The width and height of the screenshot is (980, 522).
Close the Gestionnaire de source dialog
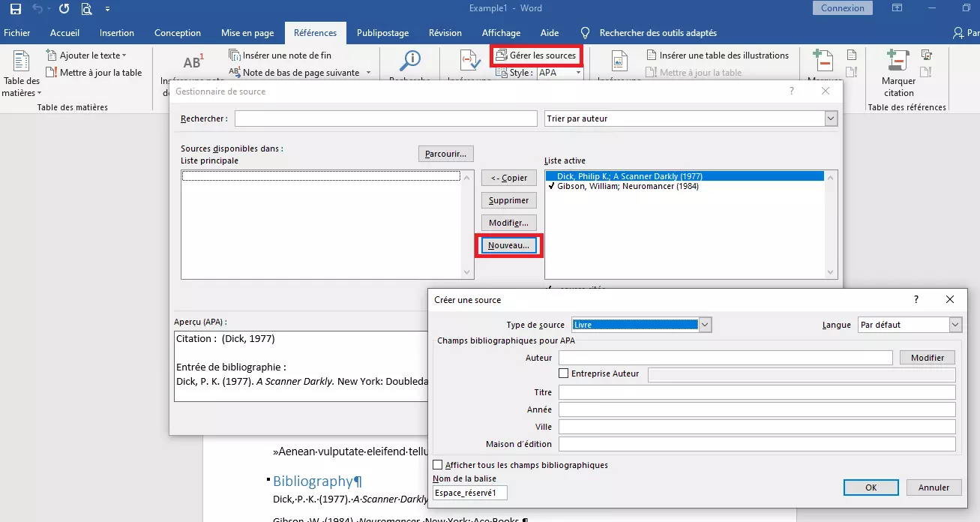coord(826,91)
